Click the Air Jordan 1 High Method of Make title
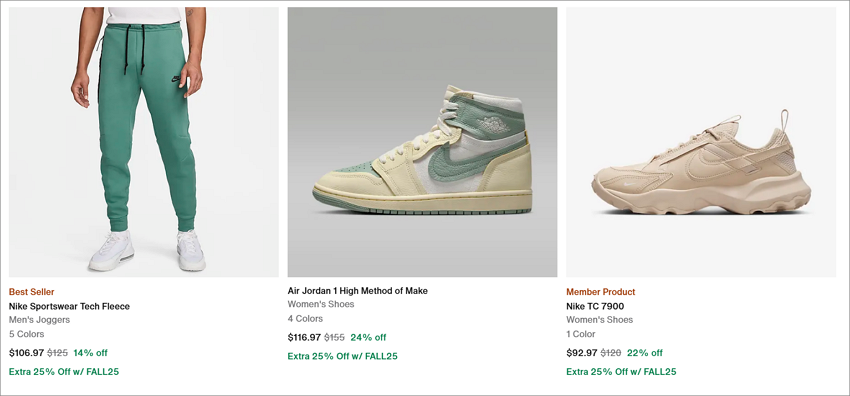The height and width of the screenshot is (396, 850). tap(358, 291)
